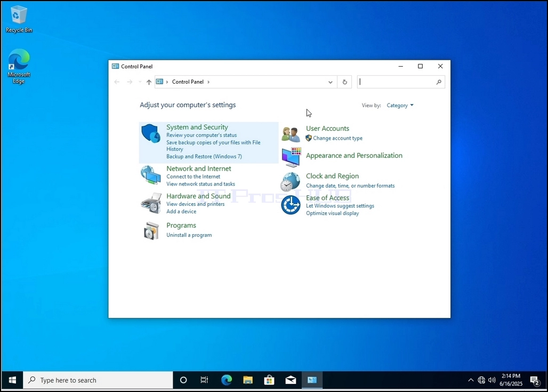Click Connect to the Internet
This screenshot has height=392, width=548.
pos(194,177)
